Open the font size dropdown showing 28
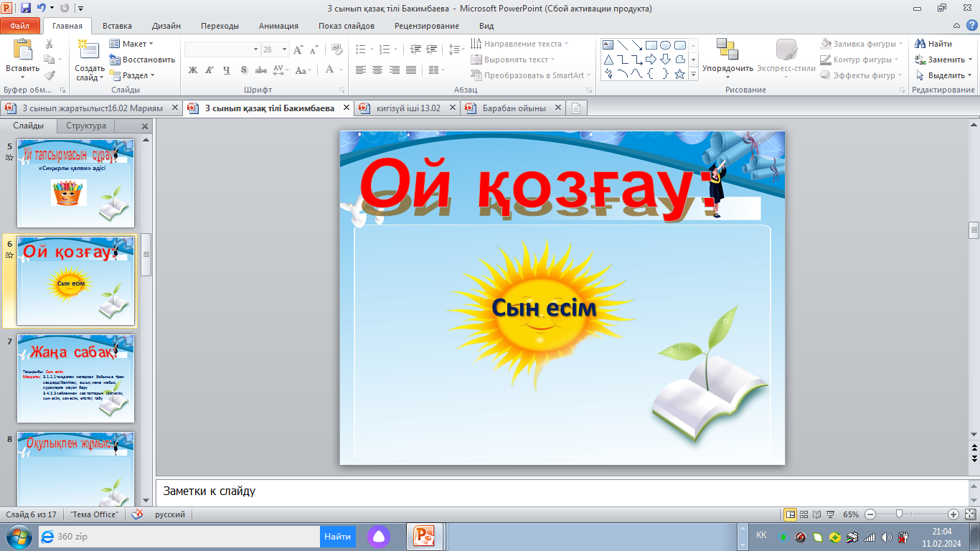The height and width of the screenshot is (551, 980). coord(283,50)
